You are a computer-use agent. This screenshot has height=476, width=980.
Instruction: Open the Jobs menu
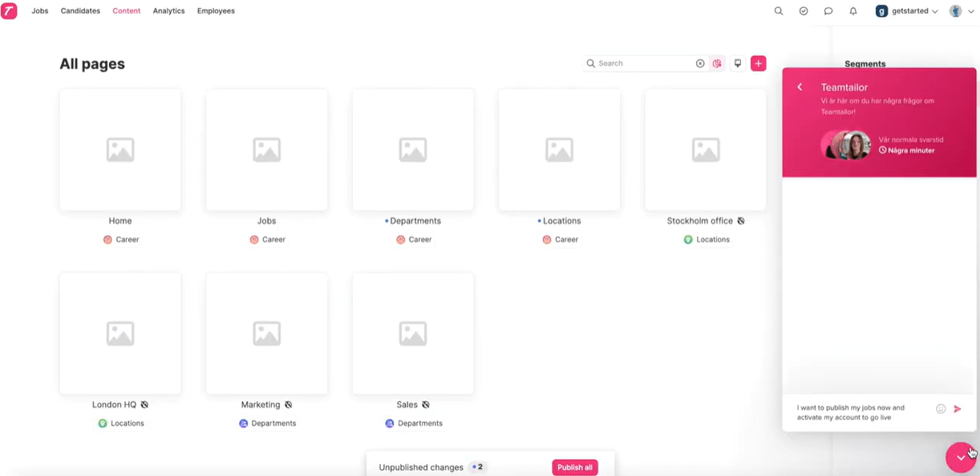pyautogui.click(x=40, y=11)
